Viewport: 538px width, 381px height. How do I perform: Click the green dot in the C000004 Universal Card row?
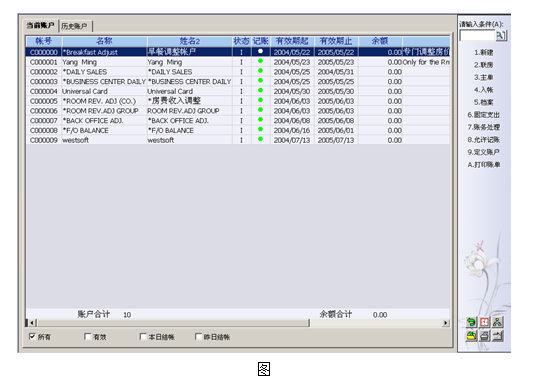pos(260,90)
